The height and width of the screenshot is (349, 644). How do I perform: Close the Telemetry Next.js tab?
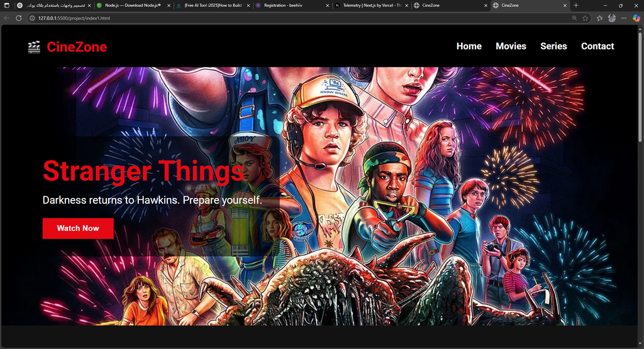coord(407,5)
